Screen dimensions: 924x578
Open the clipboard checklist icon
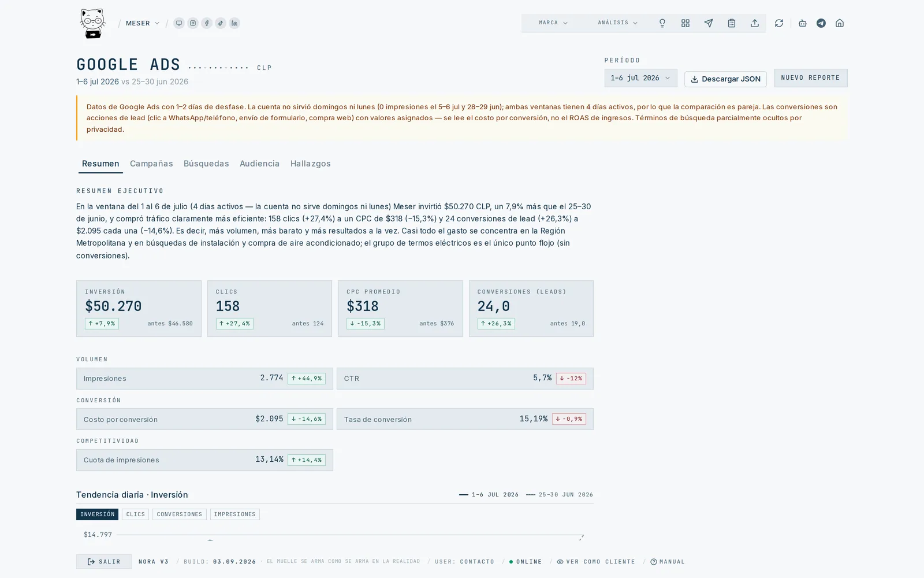(x=732, y=23)
